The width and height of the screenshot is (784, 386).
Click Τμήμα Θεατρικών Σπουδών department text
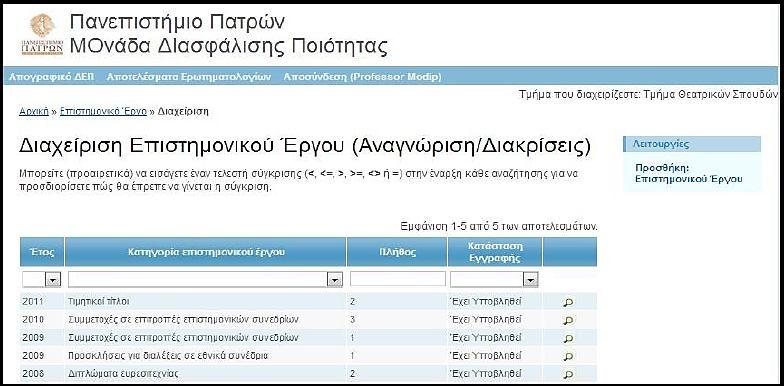point(710,94)
